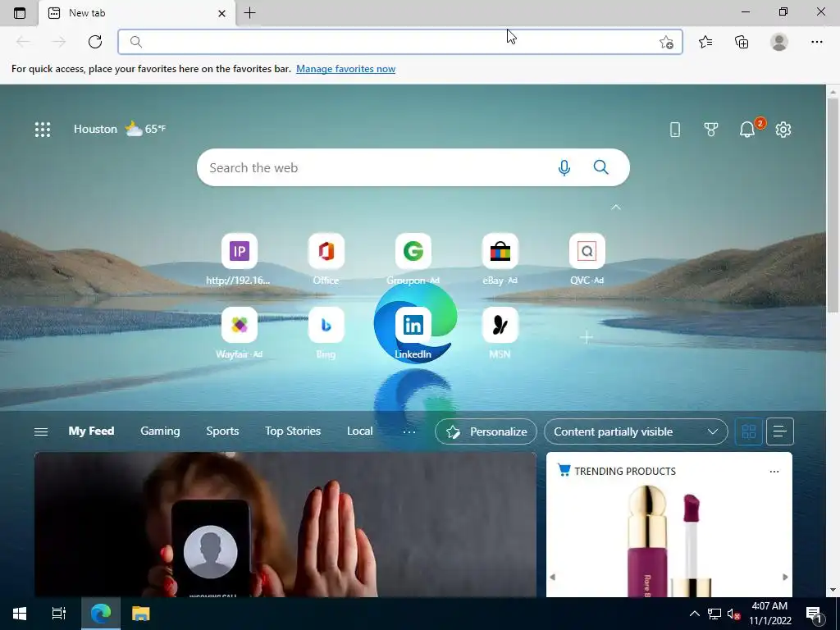Viewport: 840px width, 630px height.
Task: Open the LinkedIn quick link tile
Action: [413, 333]
